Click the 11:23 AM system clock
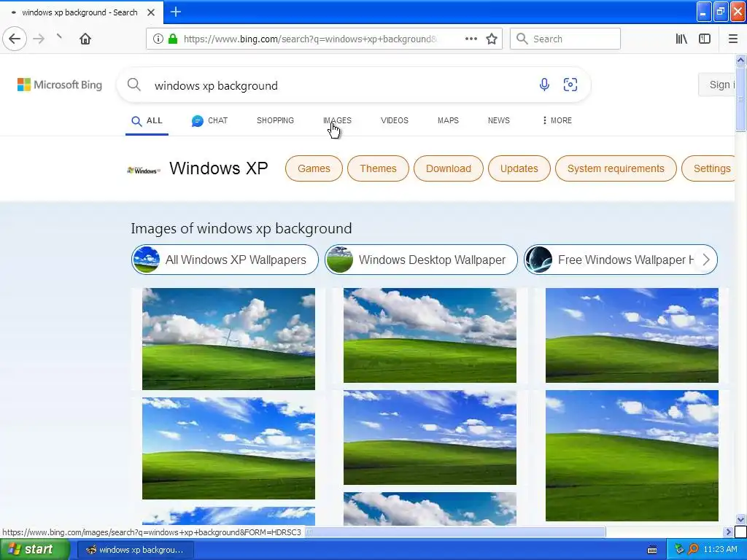 [720, 550]
